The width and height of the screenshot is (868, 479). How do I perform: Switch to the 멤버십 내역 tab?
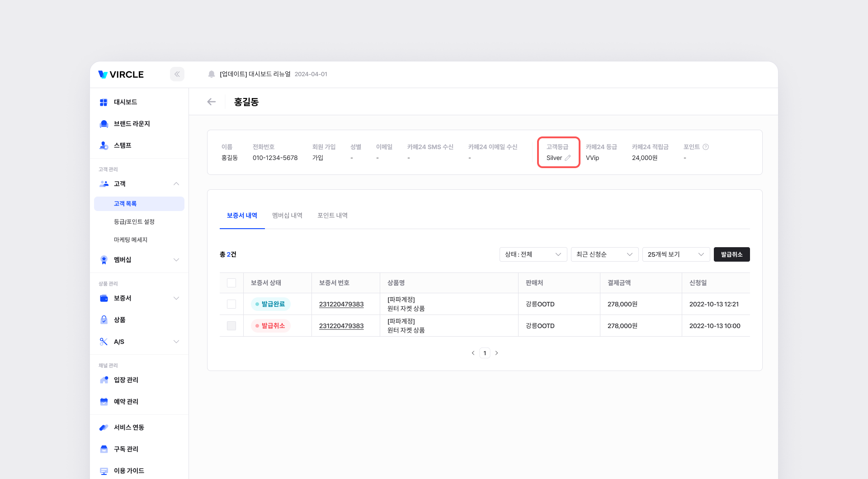pos(287,216)
